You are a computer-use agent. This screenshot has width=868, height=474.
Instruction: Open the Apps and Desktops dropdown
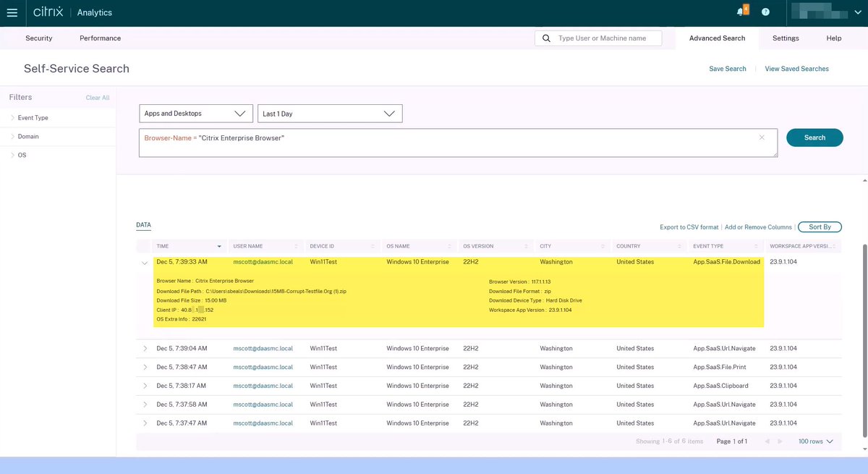tap(195, 113)
